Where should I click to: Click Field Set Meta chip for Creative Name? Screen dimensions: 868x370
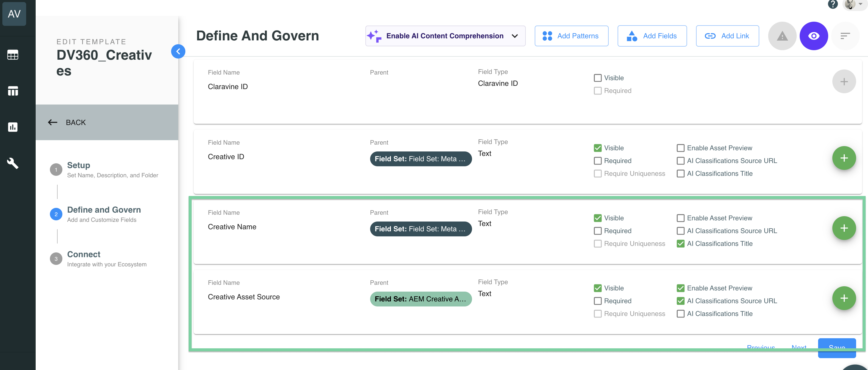point(421,229)
